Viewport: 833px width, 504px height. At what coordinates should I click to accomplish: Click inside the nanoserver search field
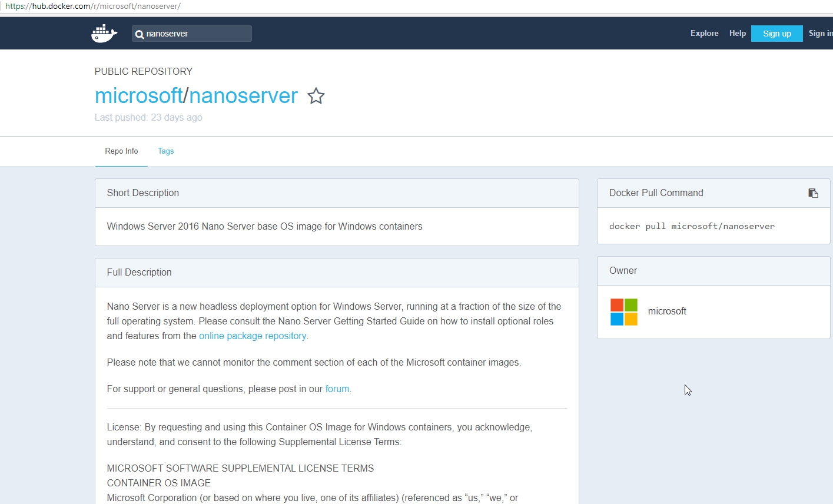point(194,34)
